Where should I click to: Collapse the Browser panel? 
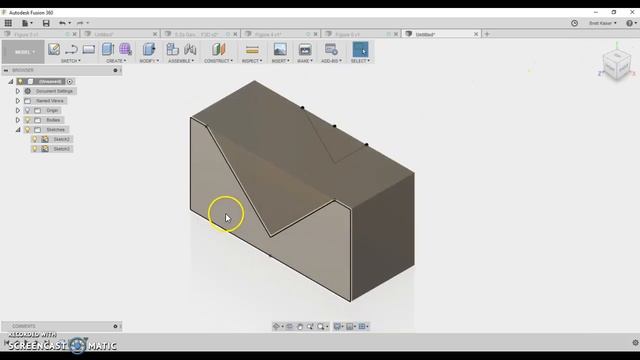tap(6, 71)
